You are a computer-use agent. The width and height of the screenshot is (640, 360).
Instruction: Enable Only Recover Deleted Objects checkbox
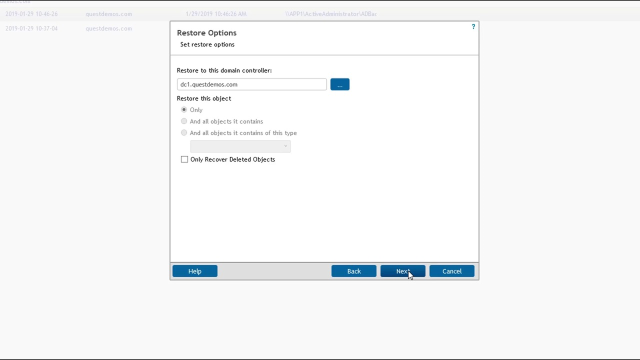(x=184, y=160)
